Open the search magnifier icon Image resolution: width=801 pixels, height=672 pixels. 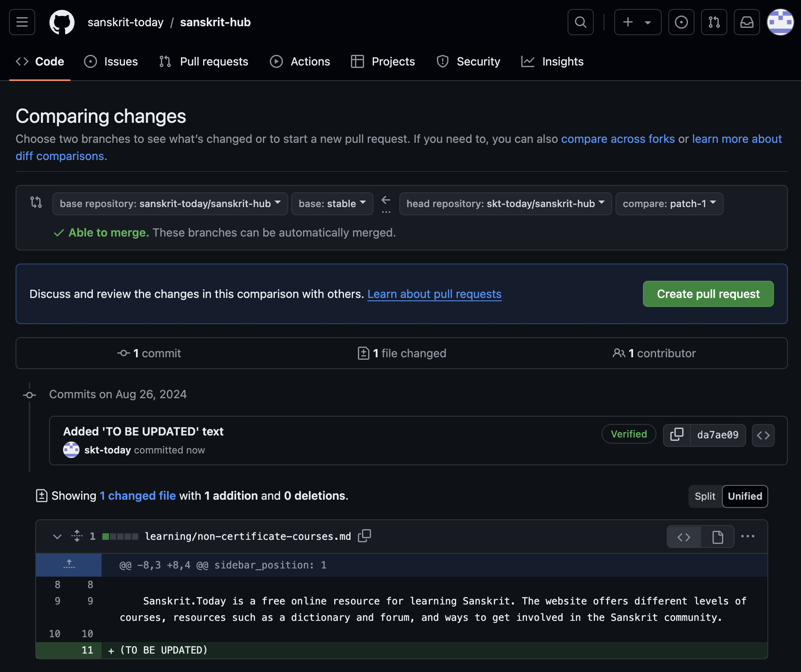click(580, 22)
